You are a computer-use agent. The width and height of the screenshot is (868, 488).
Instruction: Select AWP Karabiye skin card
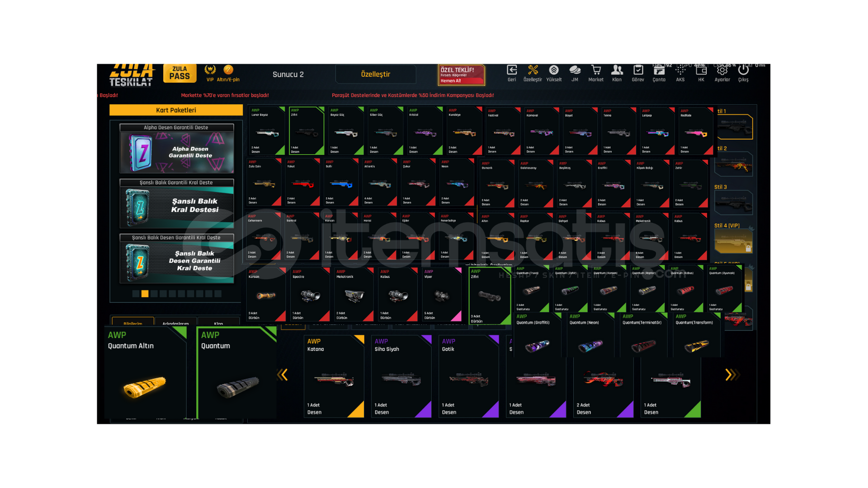pyautogui.click(x=465, y=131)
